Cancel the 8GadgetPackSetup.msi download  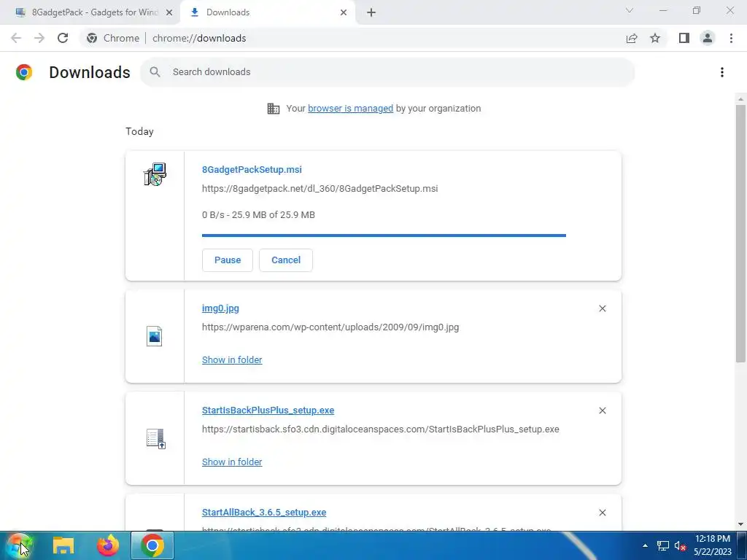(286, 260)
